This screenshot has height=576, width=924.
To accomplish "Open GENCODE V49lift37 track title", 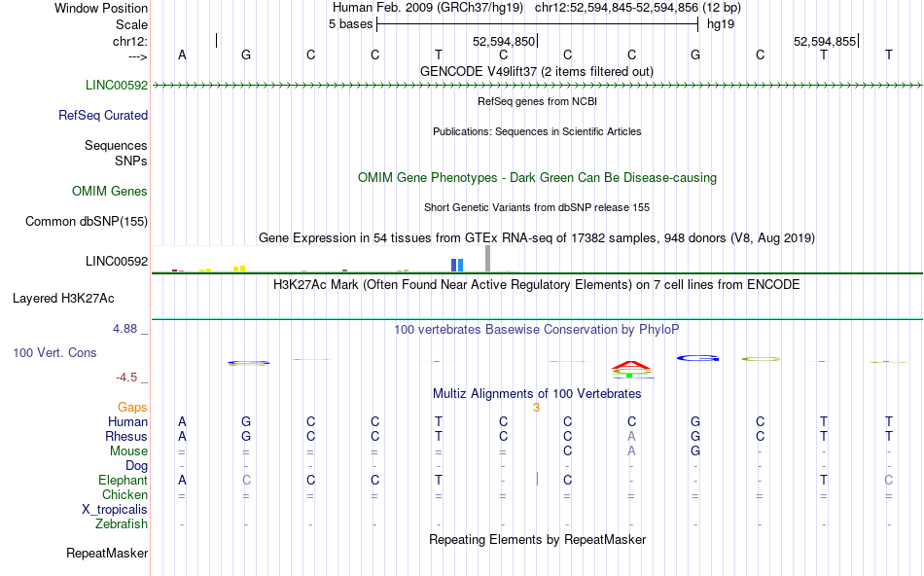I will click(x=536, y=71).
